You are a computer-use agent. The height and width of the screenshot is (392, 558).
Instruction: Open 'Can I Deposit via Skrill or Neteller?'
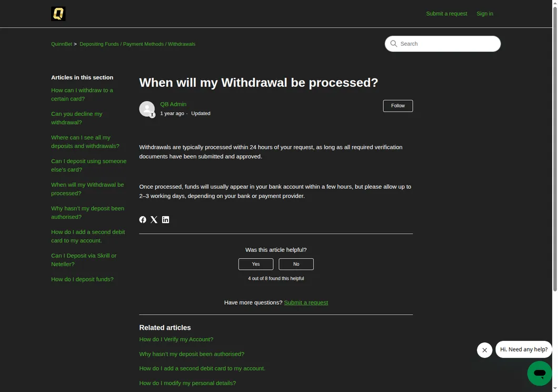click(84, 260)
